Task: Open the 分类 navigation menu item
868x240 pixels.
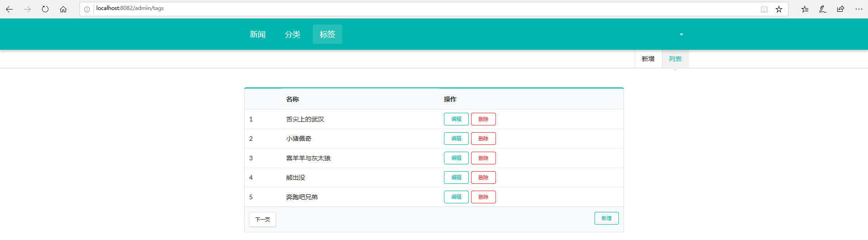Action: tap(292, 34)
